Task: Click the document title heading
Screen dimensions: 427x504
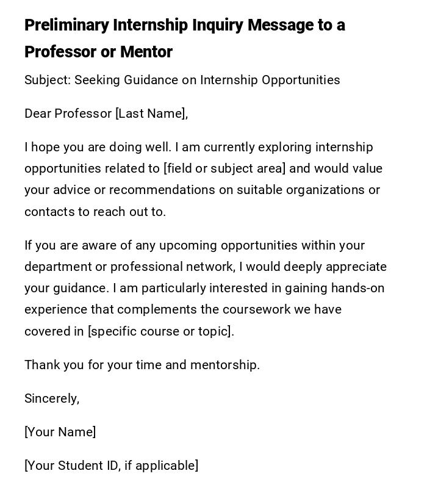Action: (x=184, y=38)
